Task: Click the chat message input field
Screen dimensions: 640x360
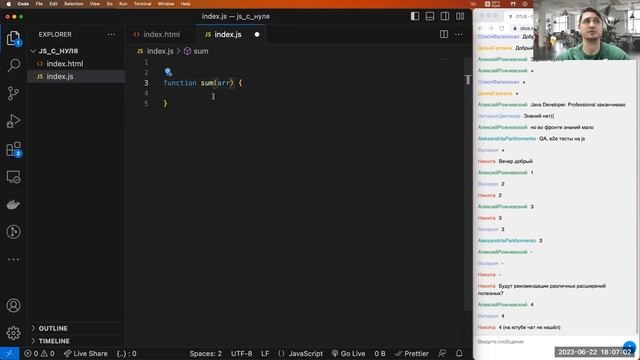Action: (x=549, y=342)
